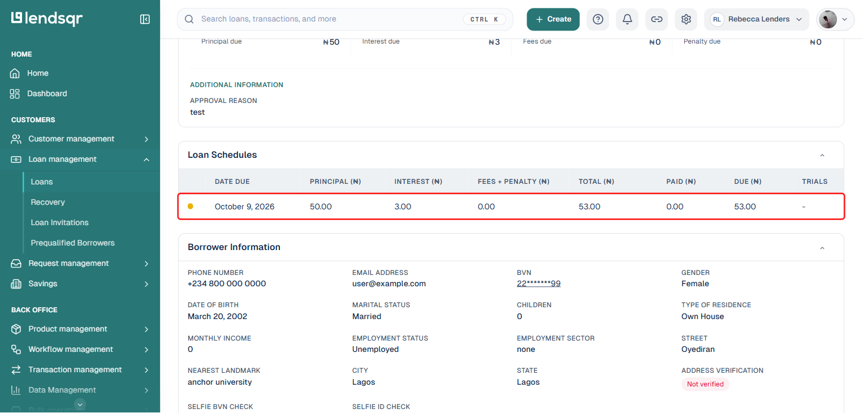Click the link chain icon in header
This screenshot has width=868, height=413.
click(657, 19)
